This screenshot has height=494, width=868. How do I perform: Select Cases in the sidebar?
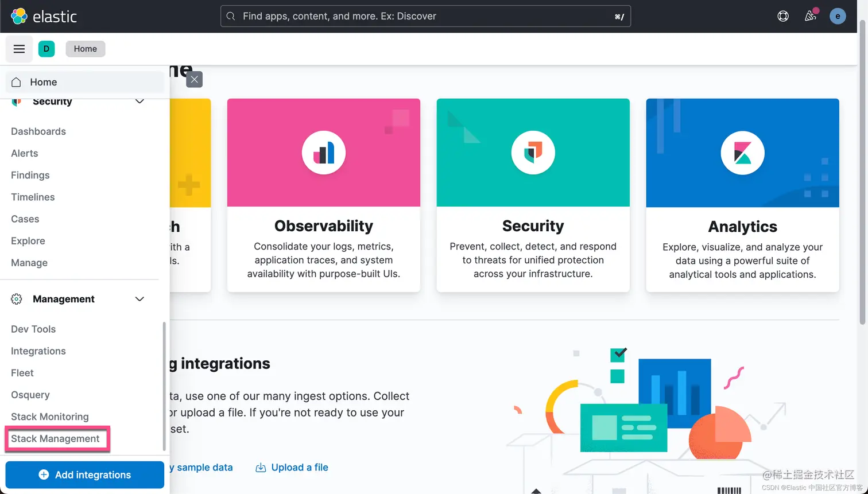click(25, 219)
